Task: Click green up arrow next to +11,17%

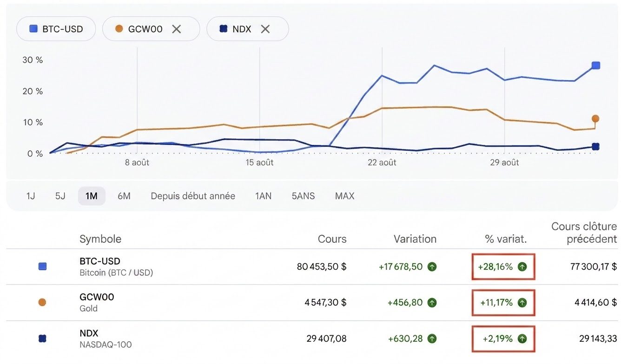Action: [x=522, y=303]
